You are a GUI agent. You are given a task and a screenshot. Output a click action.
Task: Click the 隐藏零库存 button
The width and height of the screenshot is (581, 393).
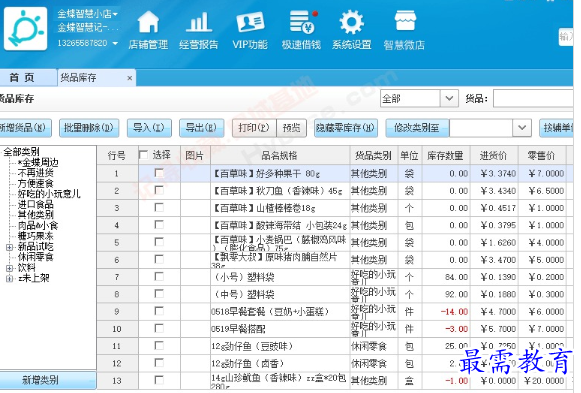(x=346, y=128)
